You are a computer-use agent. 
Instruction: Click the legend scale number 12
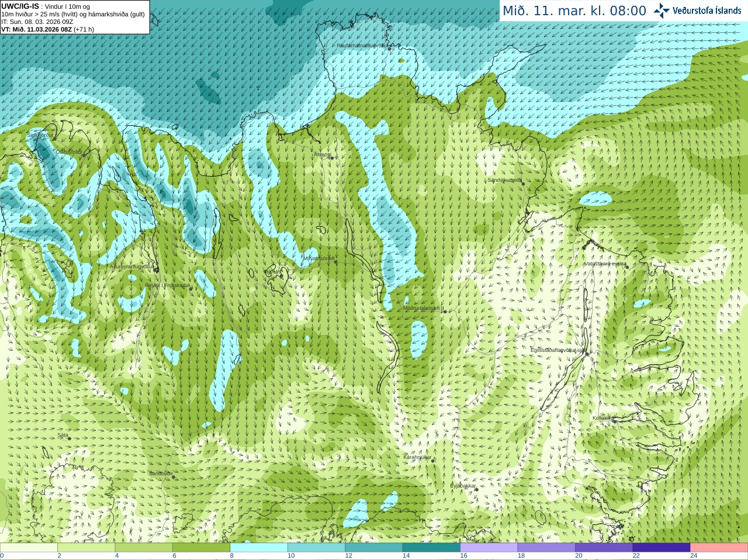click(x=348, y=556)
